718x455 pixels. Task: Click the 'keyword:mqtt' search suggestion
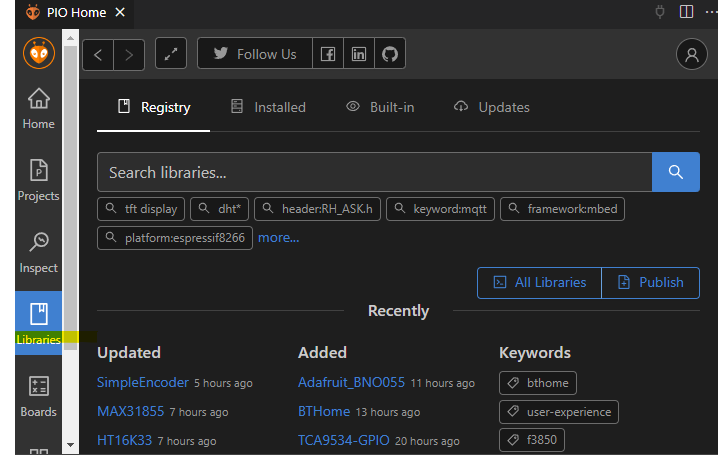tap(441, 209)
